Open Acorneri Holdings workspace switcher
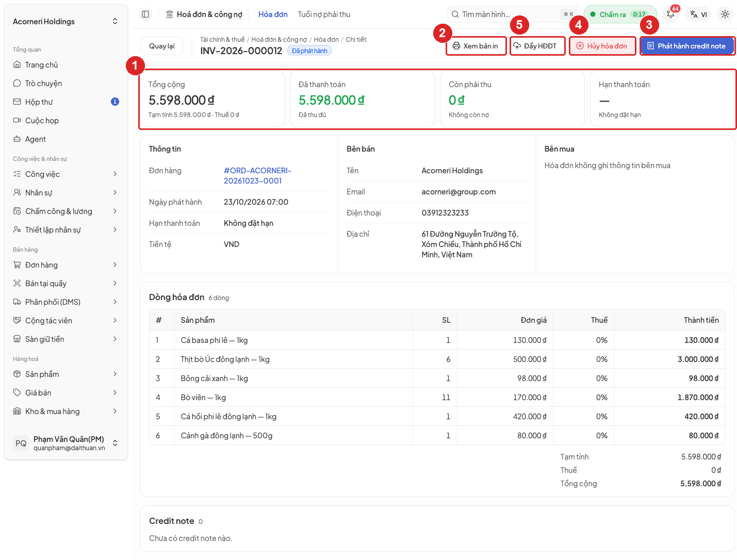This screenshot has height=560, width=737. (66, 22)
